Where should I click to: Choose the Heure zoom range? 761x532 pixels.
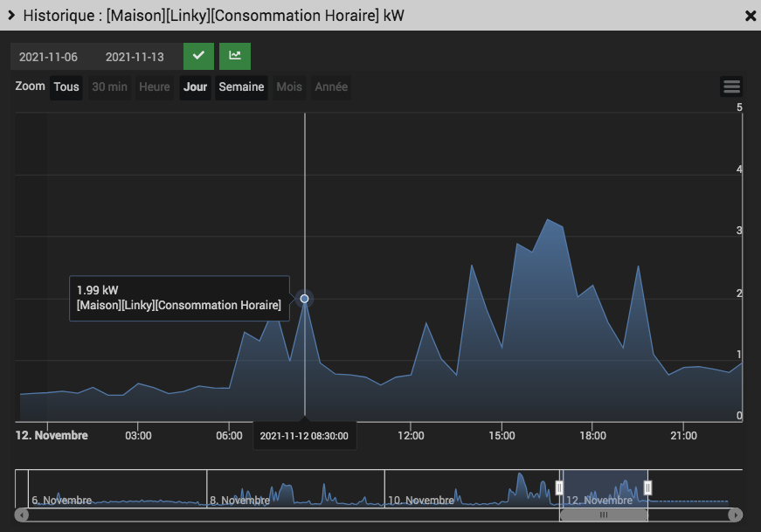tap(155, 87)
